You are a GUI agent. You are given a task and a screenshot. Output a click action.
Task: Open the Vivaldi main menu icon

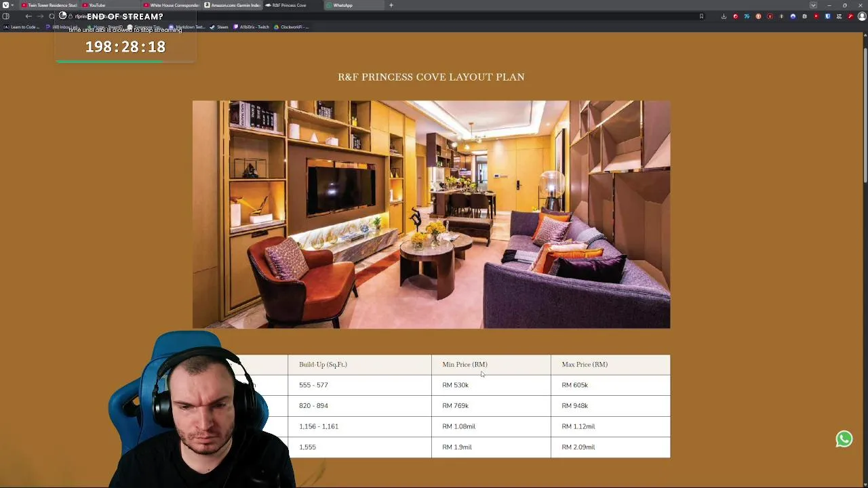pyautogui.click(x=5, y=5)
